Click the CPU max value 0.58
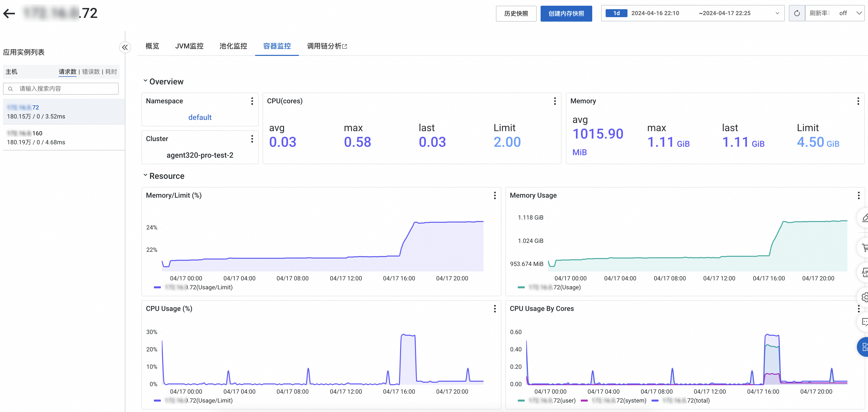 coord(357,142)
